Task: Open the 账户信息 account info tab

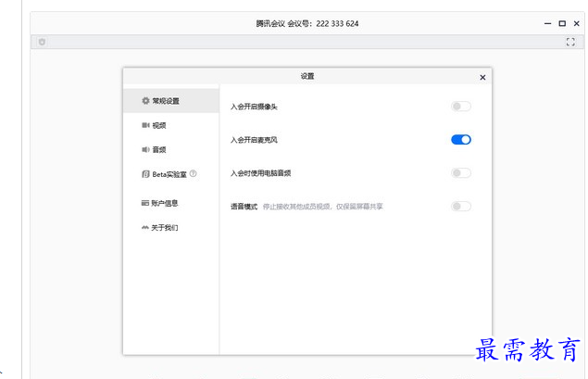Action: tap(171, 203)
